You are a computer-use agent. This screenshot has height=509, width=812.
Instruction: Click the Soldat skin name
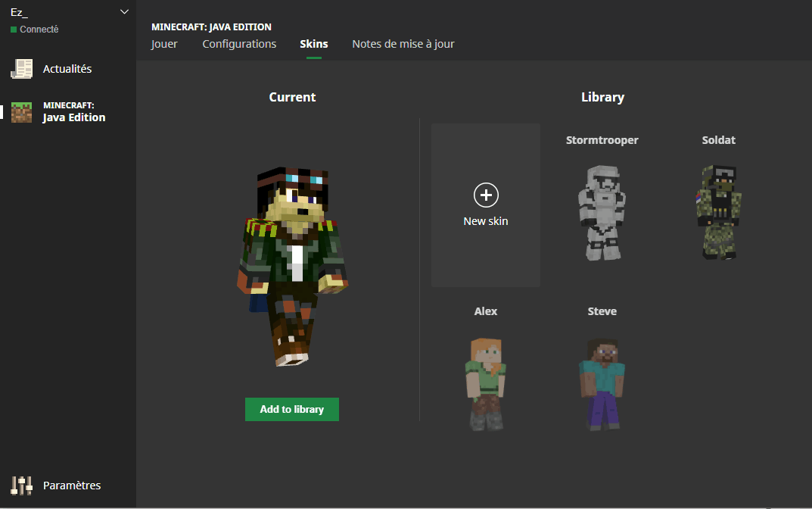(719, 140)
